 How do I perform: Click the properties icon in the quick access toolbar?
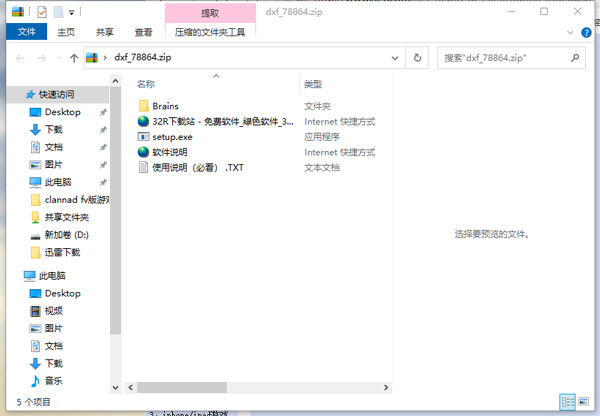click(42, 12)
